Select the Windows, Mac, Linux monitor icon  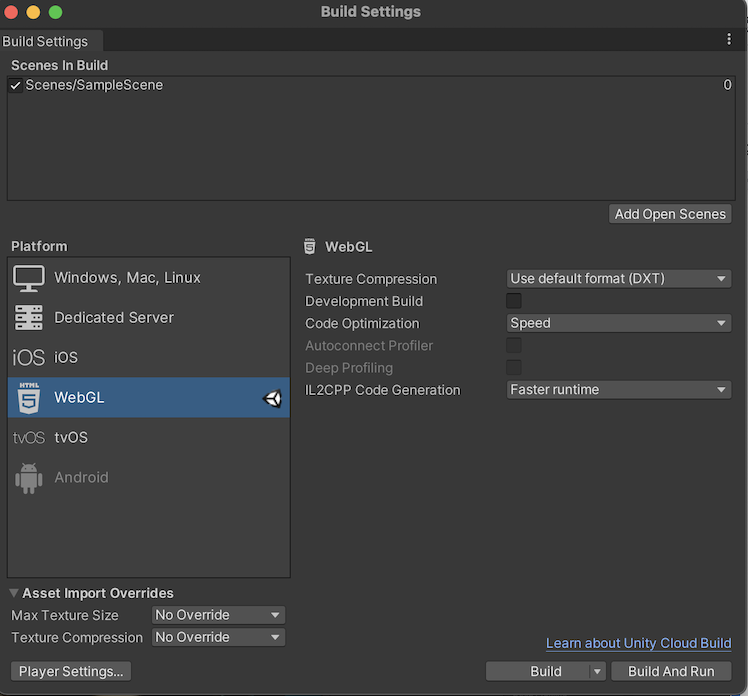coord(28,278)
